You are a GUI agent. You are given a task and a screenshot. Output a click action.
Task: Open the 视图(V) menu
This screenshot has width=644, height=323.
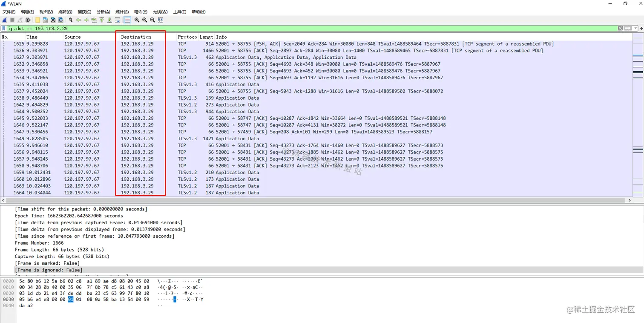[46, 12]
